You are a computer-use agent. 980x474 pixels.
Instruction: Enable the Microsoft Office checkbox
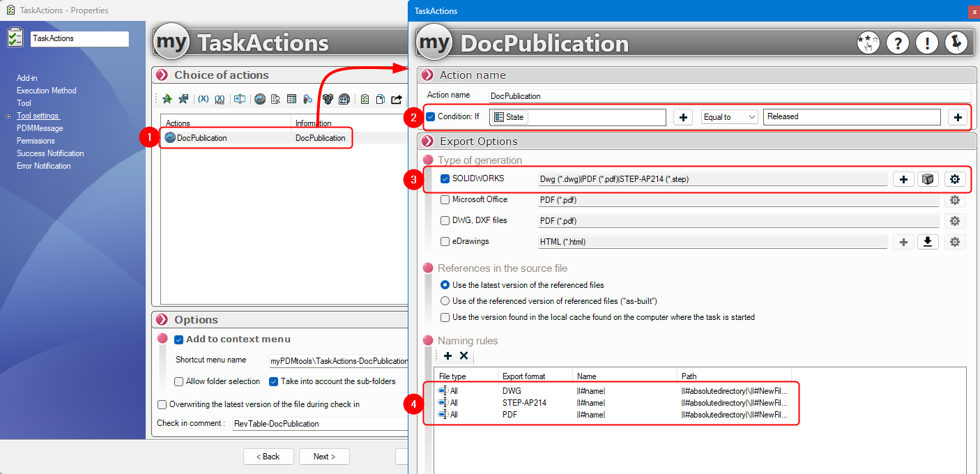point(445,199)
